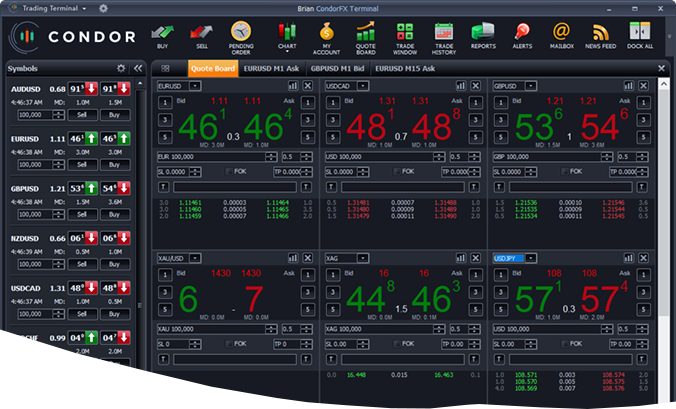
Task: Collapse the Symbols panel with double chevron
Action: coord(138,68)
